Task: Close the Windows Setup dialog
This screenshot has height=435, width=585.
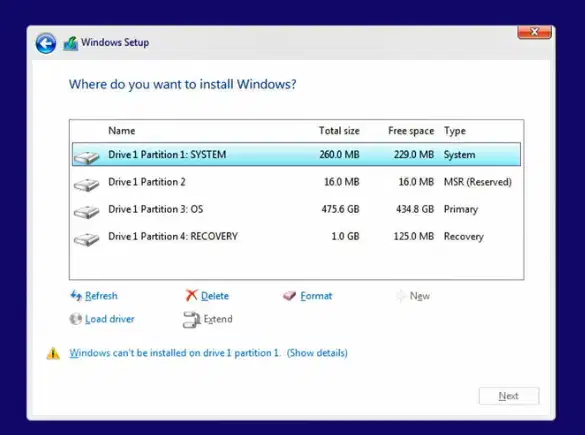Action: click(534, 32)
